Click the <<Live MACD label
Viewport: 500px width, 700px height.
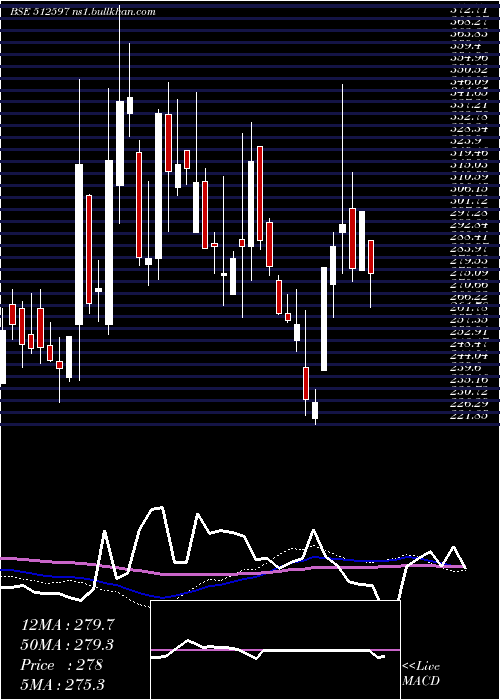tap(421, 673)
